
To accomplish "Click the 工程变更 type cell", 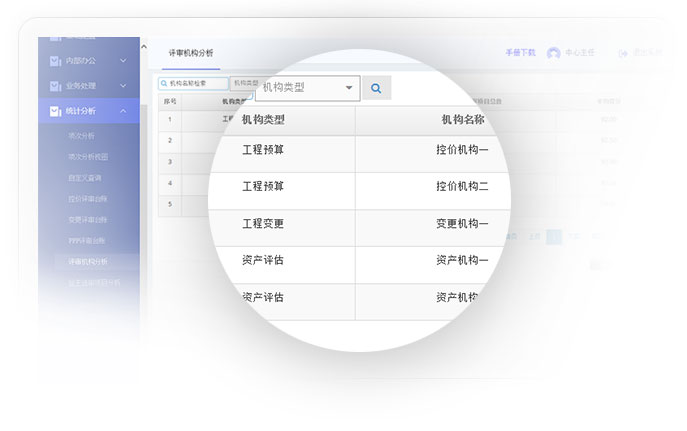I will [263, 224].
